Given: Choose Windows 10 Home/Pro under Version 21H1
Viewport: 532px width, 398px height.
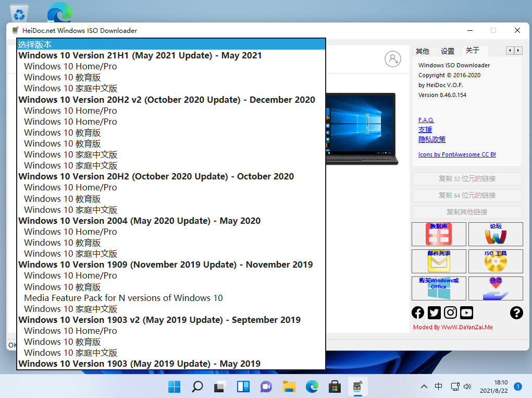Looking at the screenshot, I should (171, 67).
